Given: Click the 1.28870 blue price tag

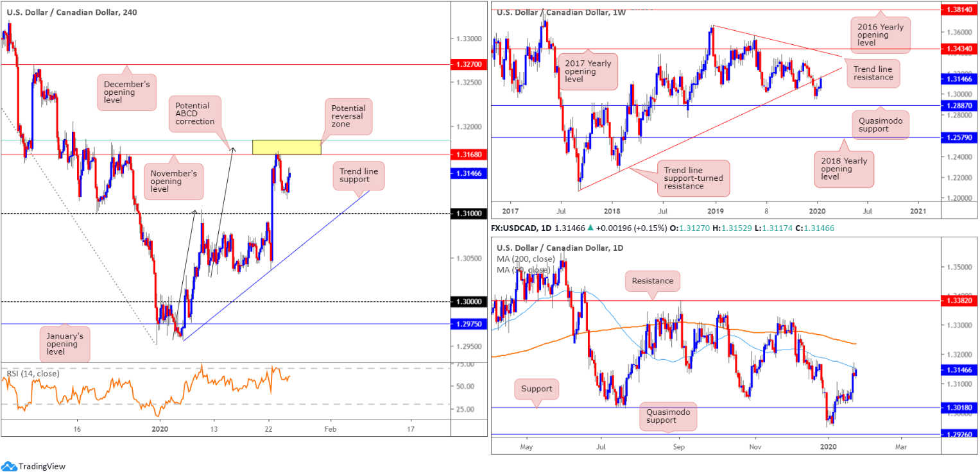Looking at the screenshot, I should click(959, 105).
